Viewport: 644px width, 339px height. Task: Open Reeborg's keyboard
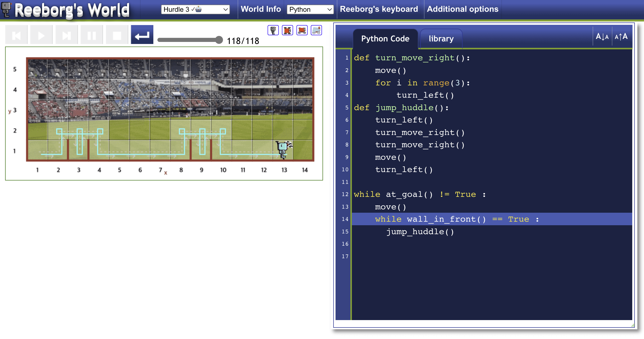379,9
